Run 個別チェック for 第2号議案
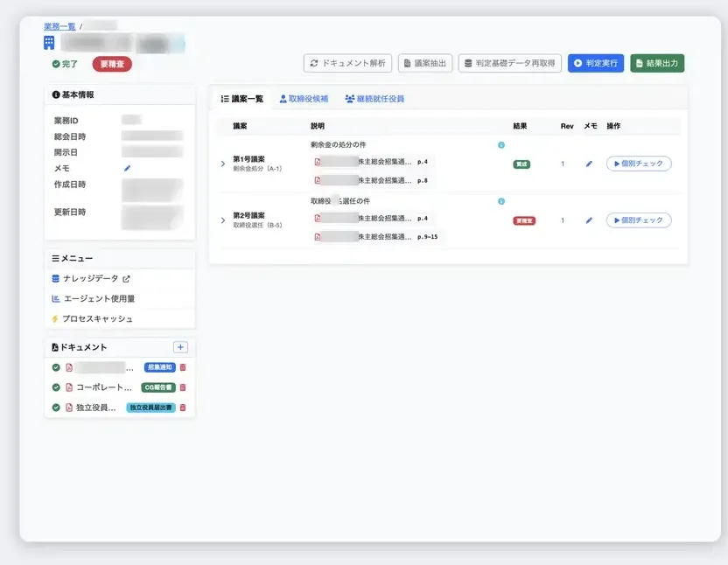728x565 pixels. [639, 220]
